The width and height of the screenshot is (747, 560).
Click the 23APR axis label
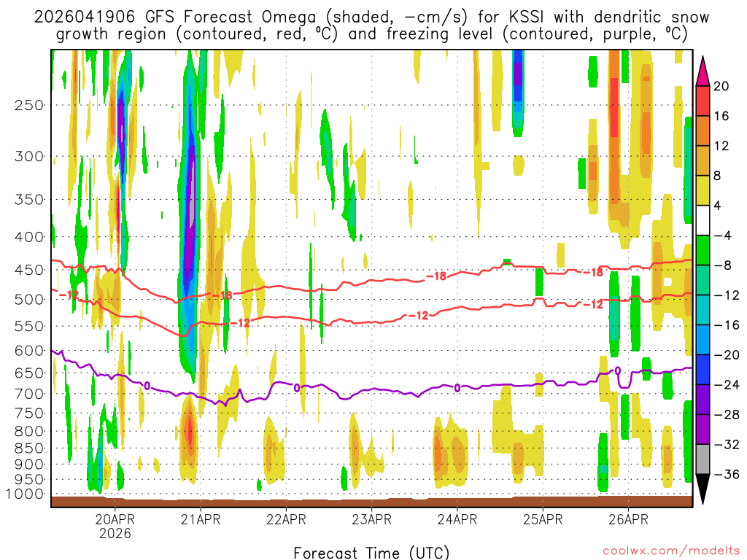point(371,519)
